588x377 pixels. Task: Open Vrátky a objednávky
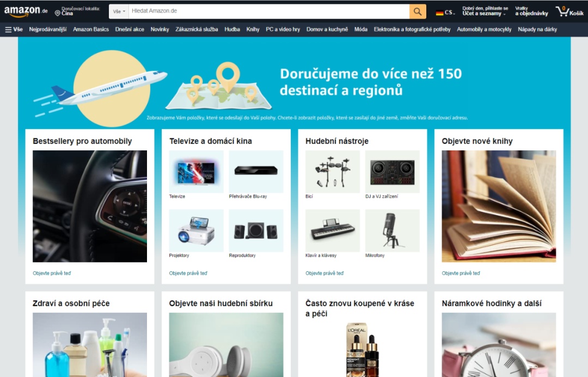coord(531,11)
